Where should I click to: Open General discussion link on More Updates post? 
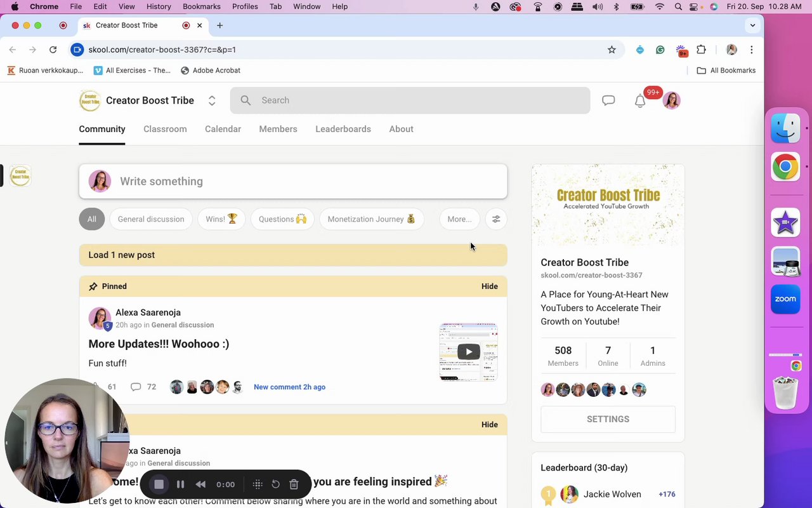pyautogui.click(x=183, y=325)
